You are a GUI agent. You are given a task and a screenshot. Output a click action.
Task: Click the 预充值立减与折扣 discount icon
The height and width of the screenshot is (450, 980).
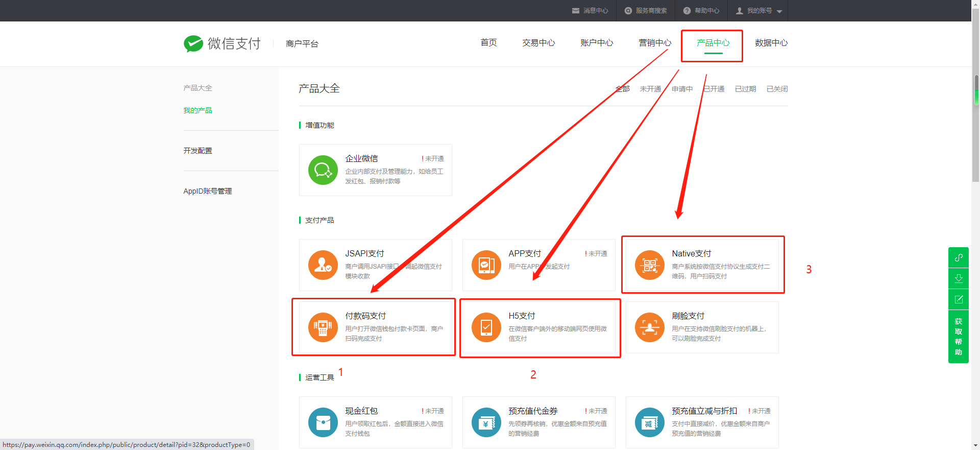650,422
